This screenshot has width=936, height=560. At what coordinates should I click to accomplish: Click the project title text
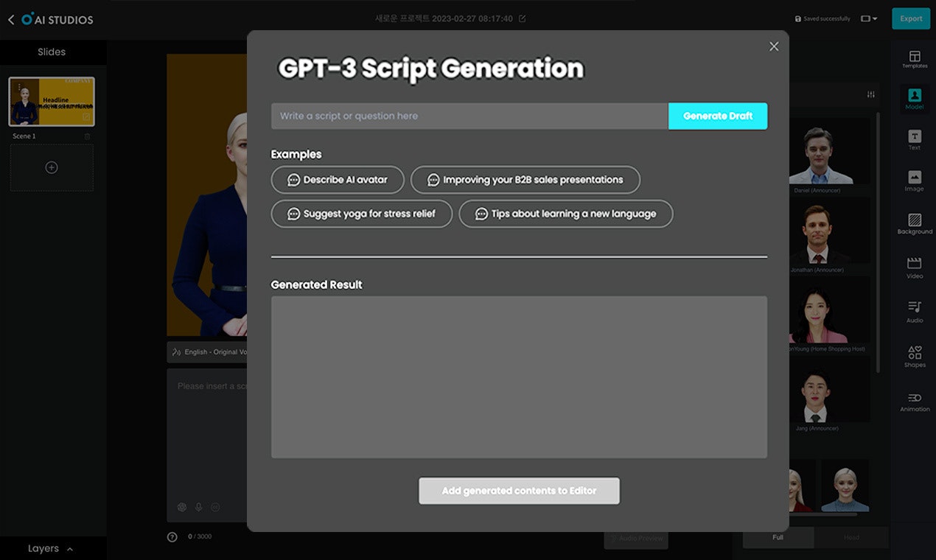444,18
